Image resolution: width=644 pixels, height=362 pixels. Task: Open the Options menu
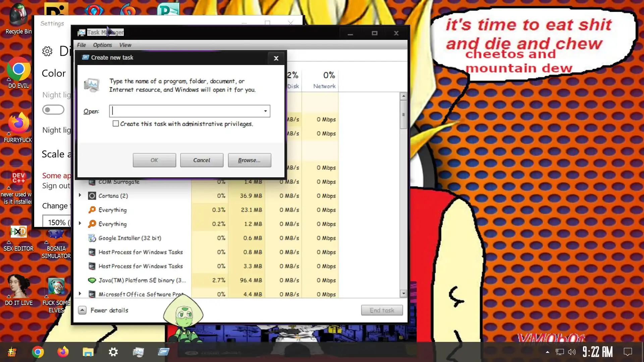pyautogui.click(x=102, y=45)
